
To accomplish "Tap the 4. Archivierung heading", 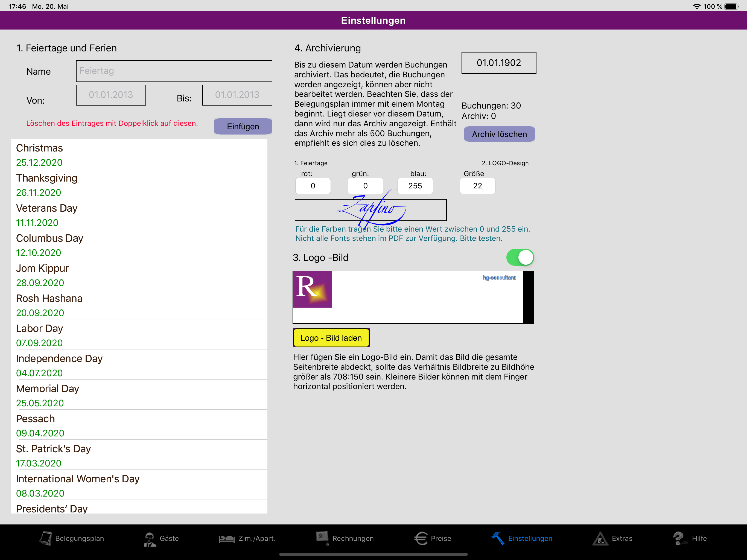I will pyautogui.click(x=328, y=48).
